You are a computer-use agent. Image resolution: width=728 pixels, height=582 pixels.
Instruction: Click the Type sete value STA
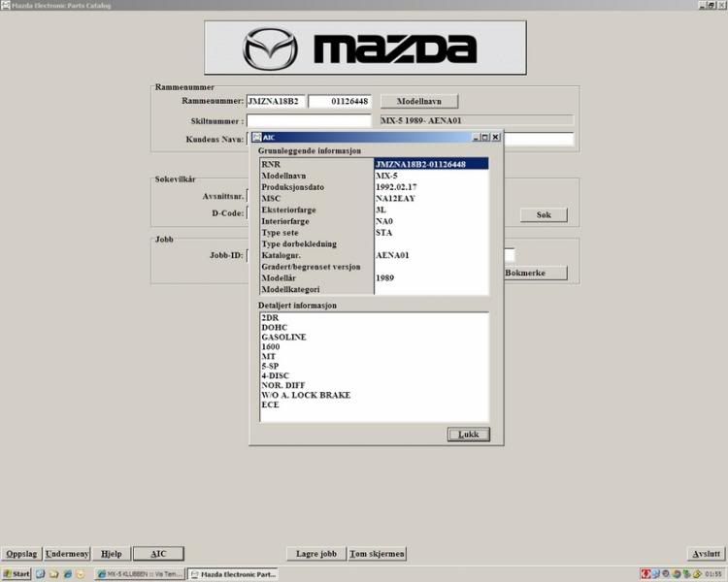[383, 233]
